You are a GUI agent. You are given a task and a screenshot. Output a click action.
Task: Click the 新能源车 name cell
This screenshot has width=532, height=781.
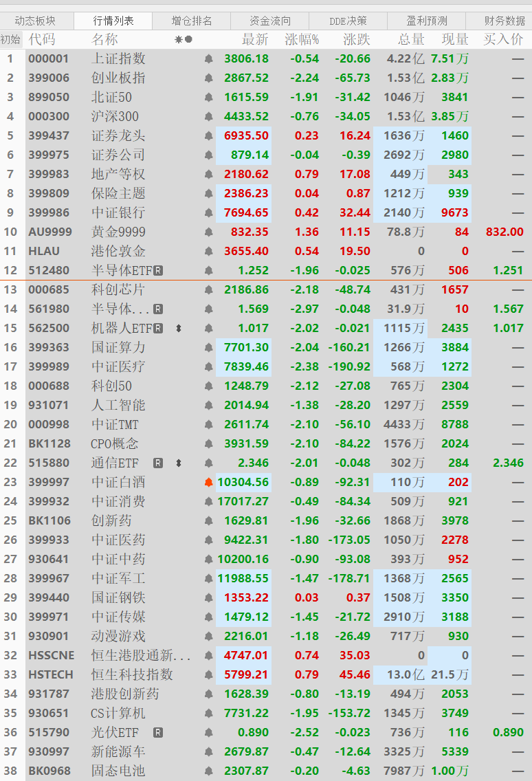tap(118, 751)
